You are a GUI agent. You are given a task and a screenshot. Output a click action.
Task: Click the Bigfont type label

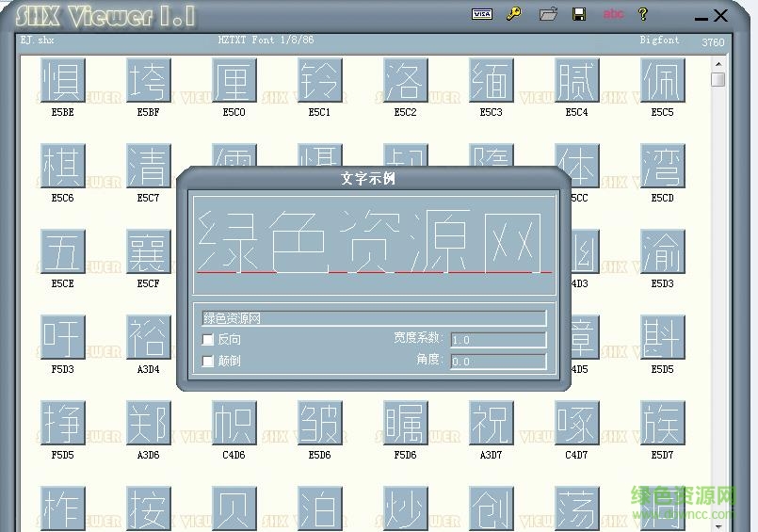[659, 40]
